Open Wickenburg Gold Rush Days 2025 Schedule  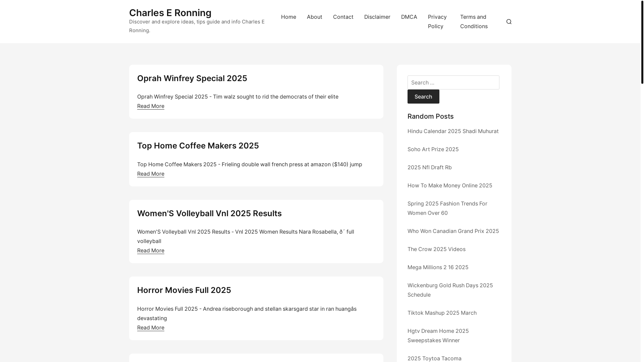pos(450,290)
